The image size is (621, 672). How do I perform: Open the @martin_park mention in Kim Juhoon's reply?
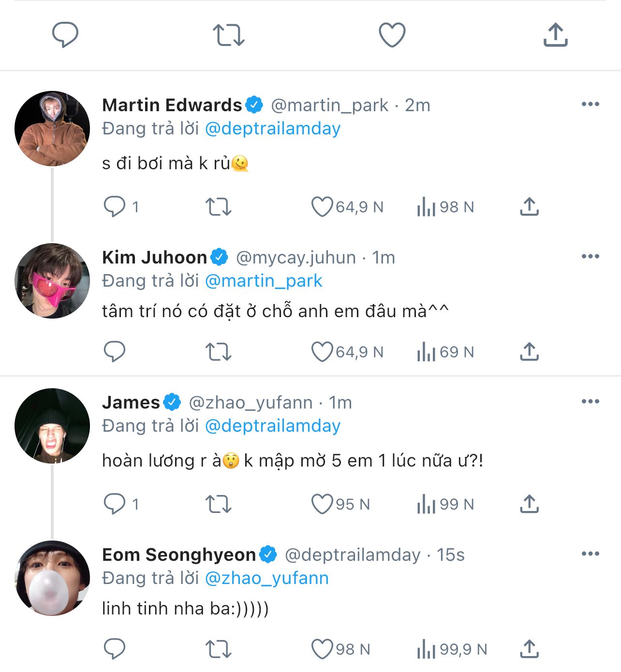(x=264, y=281)
